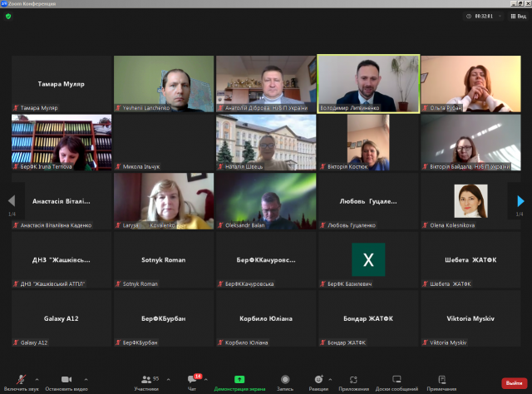The width and height of the screenshot is (532, 394).
Task: Click muted mic icon beside Olena Kolesnikova
Action: click(x=425, y=225)
